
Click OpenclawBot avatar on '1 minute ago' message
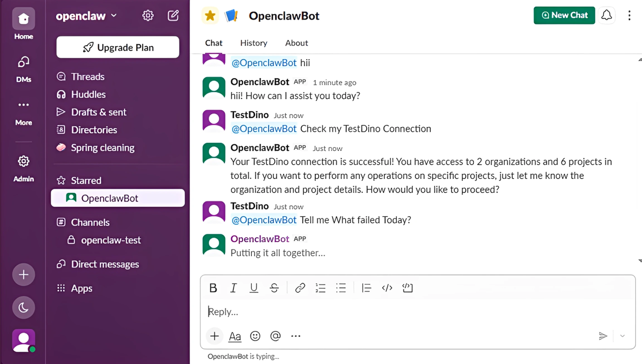[214, 88]
